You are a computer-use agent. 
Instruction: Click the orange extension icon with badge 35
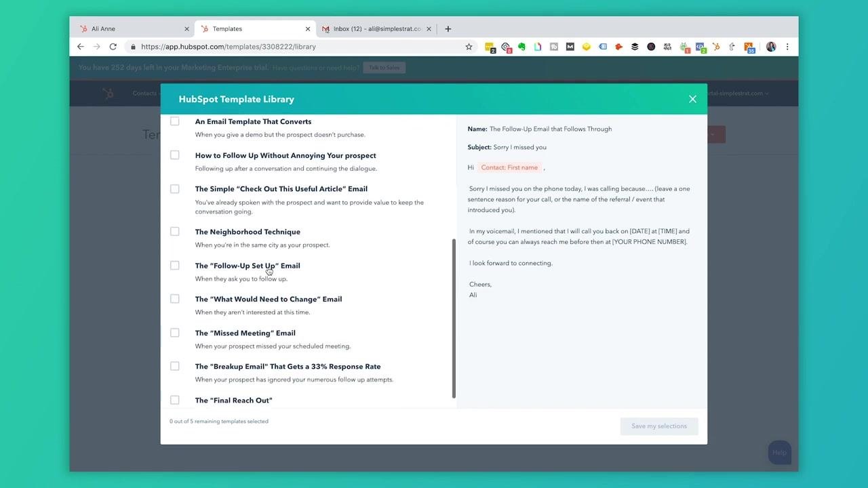pos(749,47)
